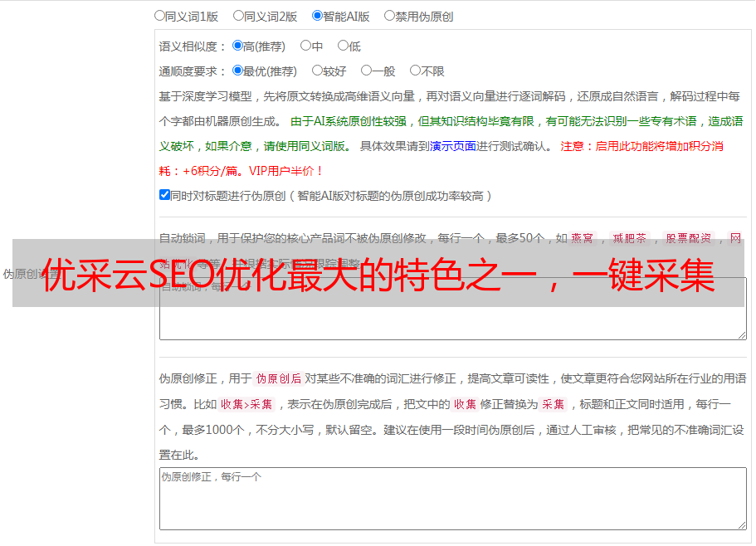Set 语义相似度 to 低

343,46
